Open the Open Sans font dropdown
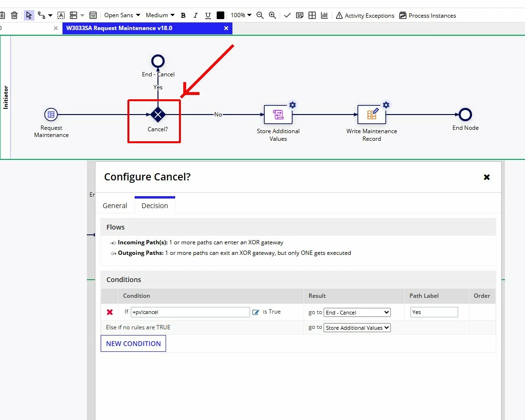525x420 pixels. point(122,15)
